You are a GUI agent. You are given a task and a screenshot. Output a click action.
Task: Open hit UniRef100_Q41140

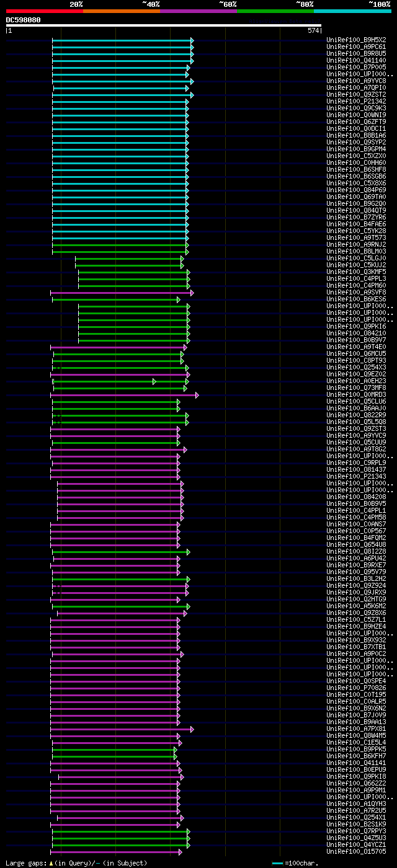click(356, 61)
